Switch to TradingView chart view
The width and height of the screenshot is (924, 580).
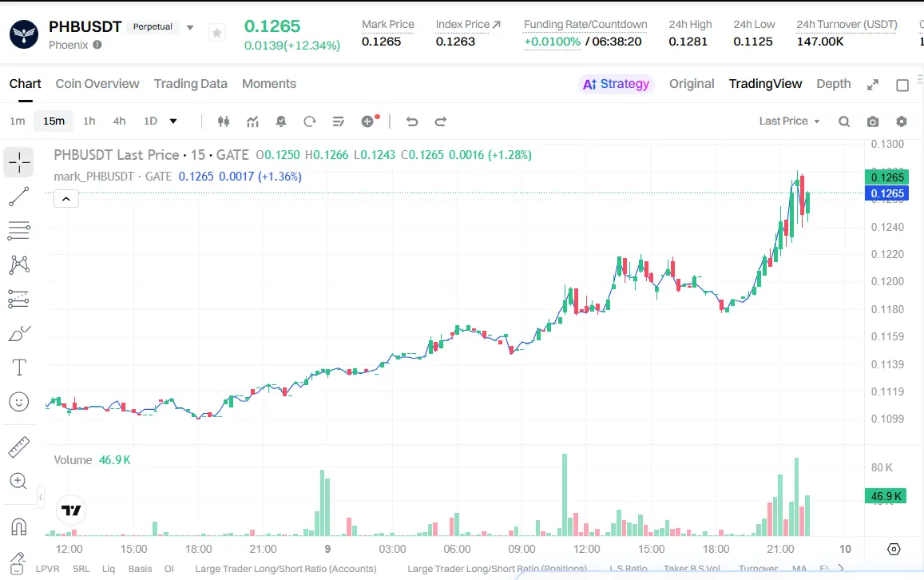click(765, 84)
